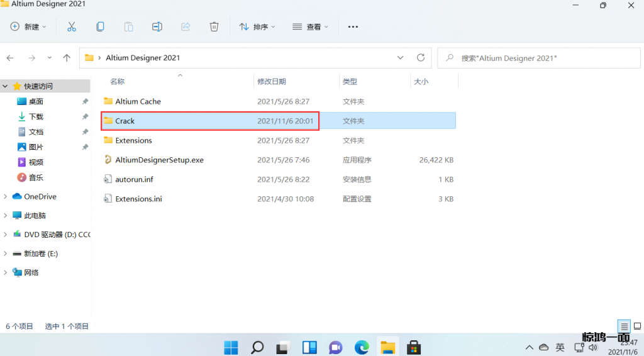Open Microsoft Edge from the taskbar
The height and width of the screenshot is (356, 644).
click(x=361, y=347)
